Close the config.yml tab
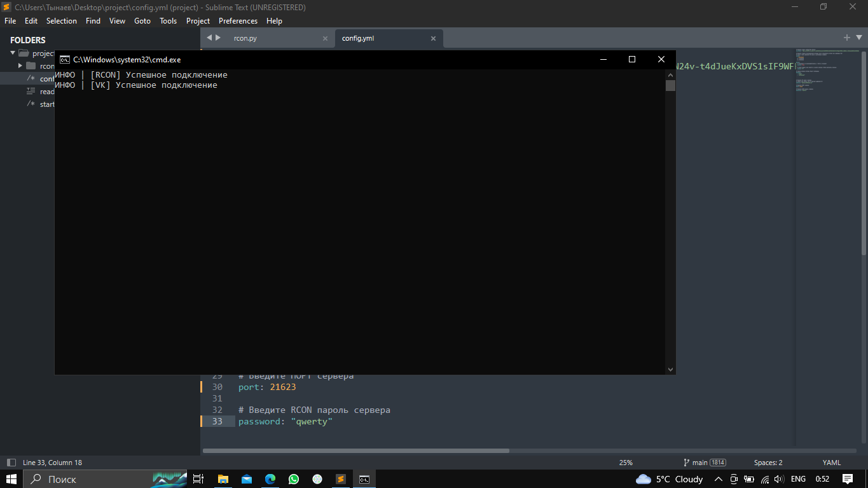Image resolution: width=868 pixels, height=488 pixels. [433, 39]
